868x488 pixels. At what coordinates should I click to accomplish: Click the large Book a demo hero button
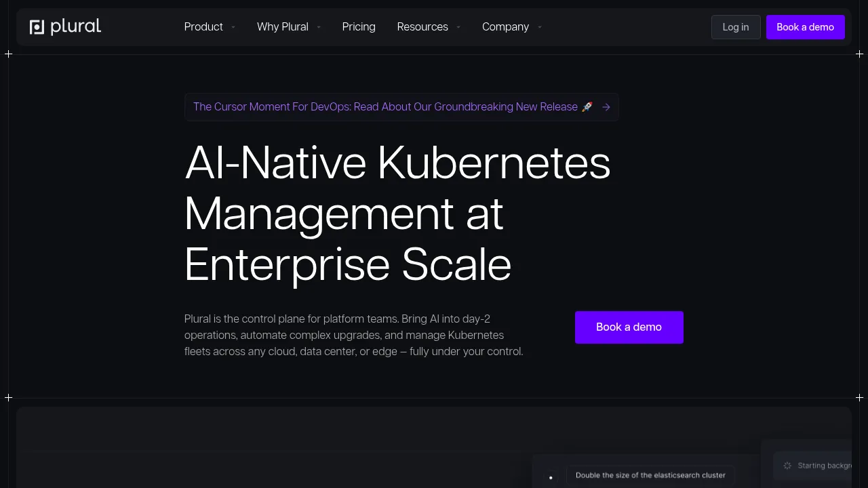(x=629, y=327)
